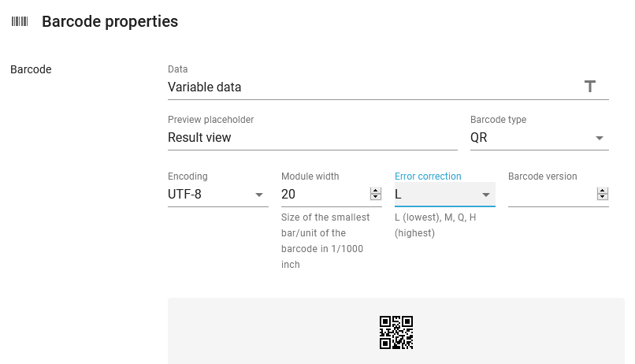This screenshot has height=364, width=635.
Task: Increment Barcode version using up arrow
Action: (x=602, y=191)
